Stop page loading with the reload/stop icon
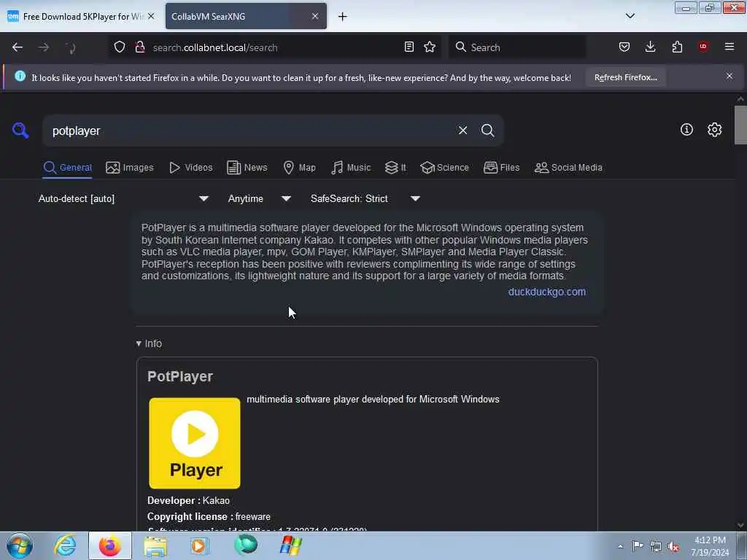Image resolution: width=747 pixels, height=560 pixels. 70,47
